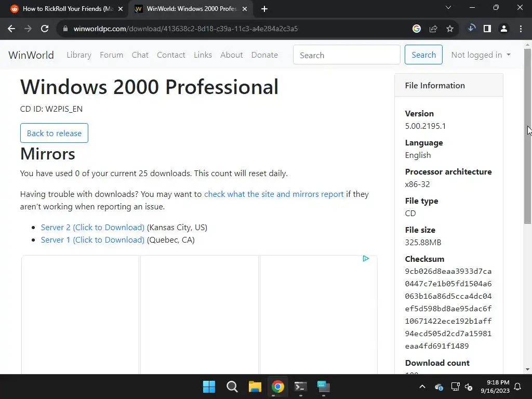Open the teal window app in the taskbar

[323, 387]
